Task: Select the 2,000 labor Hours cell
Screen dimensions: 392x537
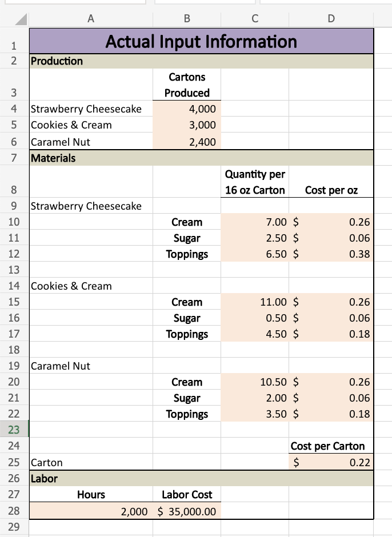Action: point(90,511)
